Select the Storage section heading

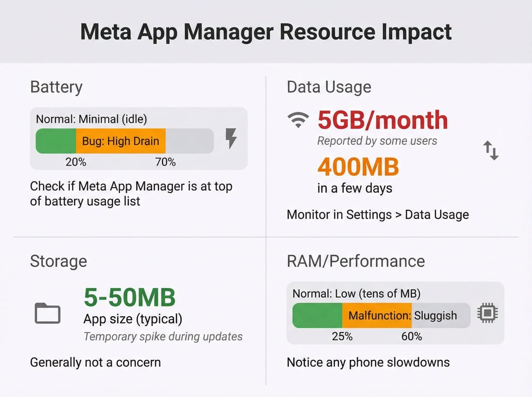[58, 261]
